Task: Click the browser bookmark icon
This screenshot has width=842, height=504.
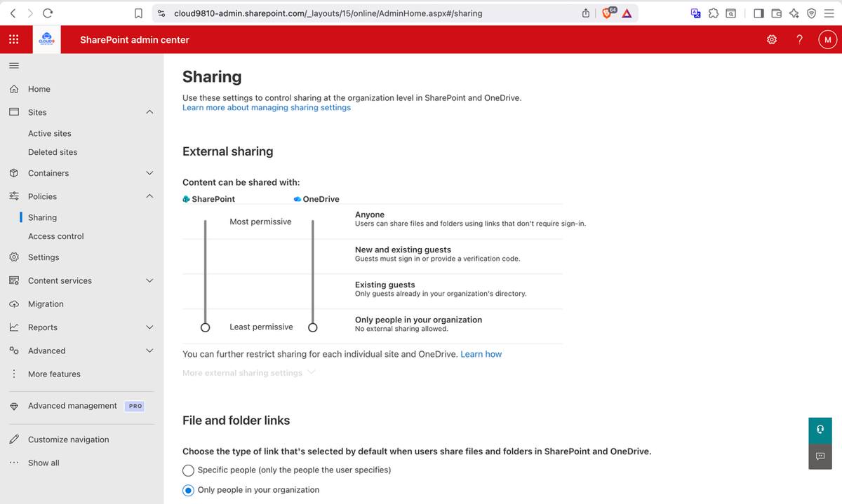Action: (x=139, y=13)
